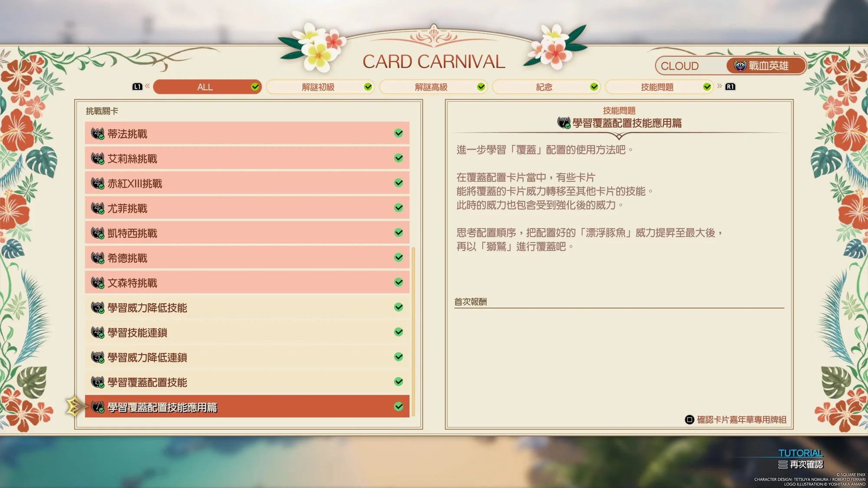The height and width of the screenshot is (488, 868).
Task: Select the 學習覆蓋配置技能 tutorial entry
Action: [x=247, y=381]
